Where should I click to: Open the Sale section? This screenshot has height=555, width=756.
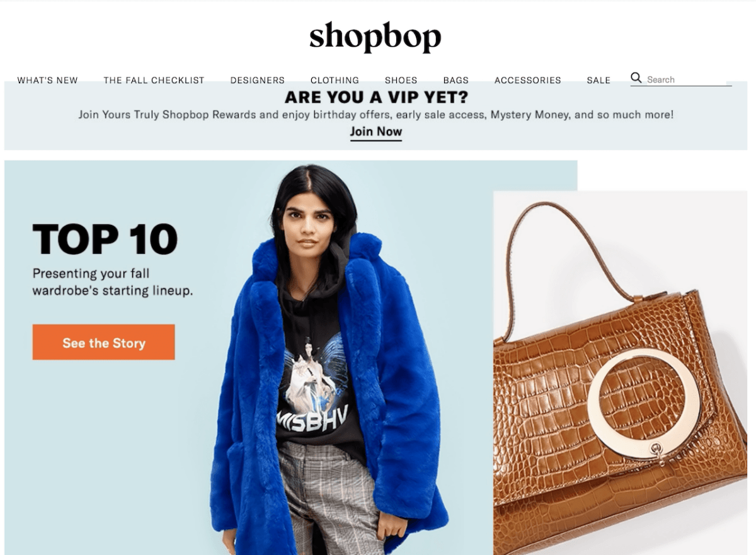tap(598, 80)
